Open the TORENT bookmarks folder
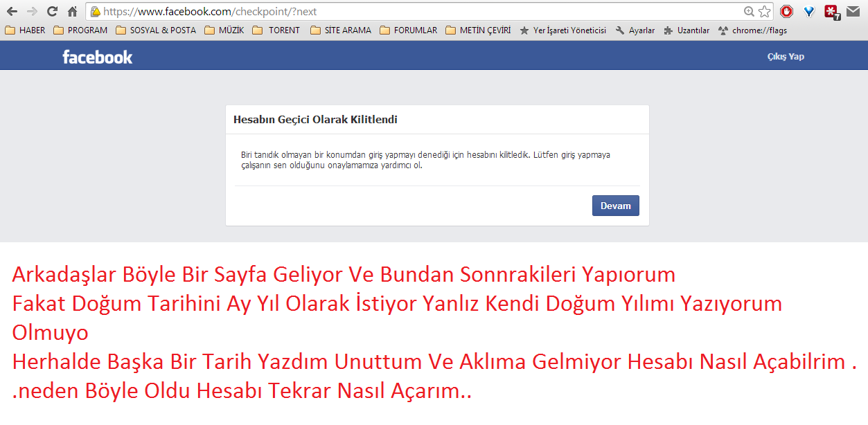Screen dimensions: 868x425 tap(276, 30)
